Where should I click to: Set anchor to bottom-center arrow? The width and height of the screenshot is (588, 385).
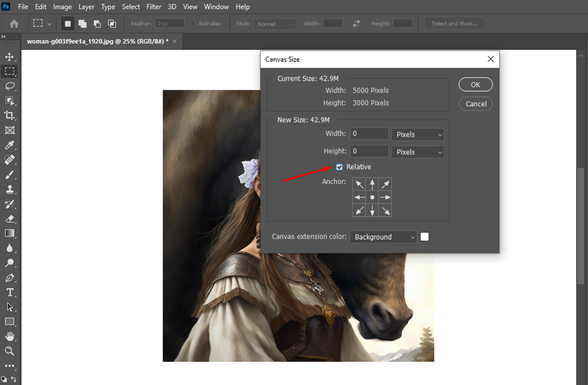click(x=372, y=210)
